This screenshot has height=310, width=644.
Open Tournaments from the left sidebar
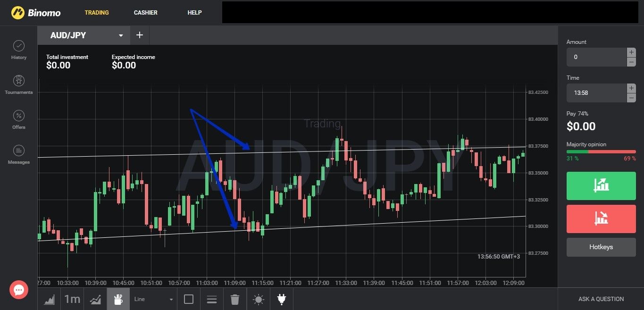[19, 84]
